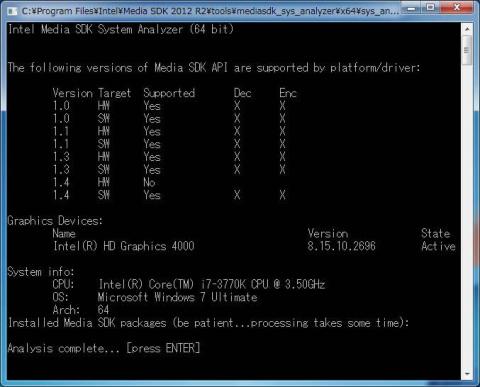Image resolution: width=480 pixels, height=387 pixels.
Task: Click the 'Version' column header
Action: point(72,93)
